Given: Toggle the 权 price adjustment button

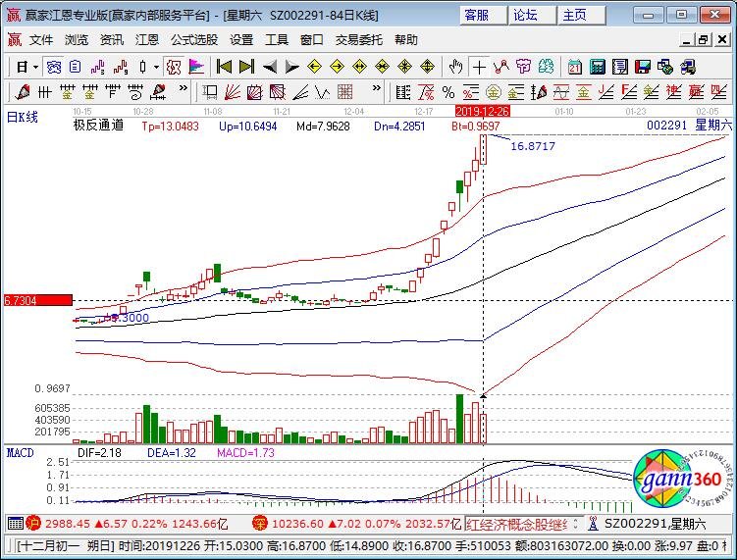Looking at the screenshot, I should click(x=174, y=67).
